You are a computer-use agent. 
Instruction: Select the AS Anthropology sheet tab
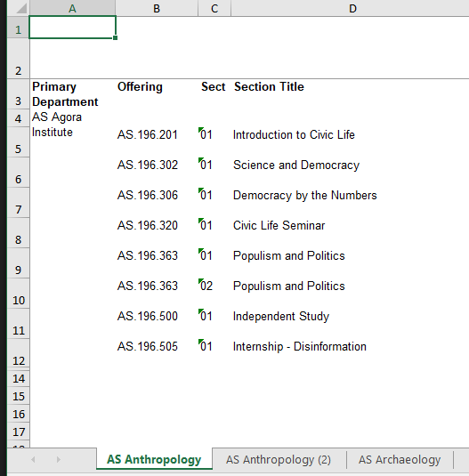click(154, 459)
